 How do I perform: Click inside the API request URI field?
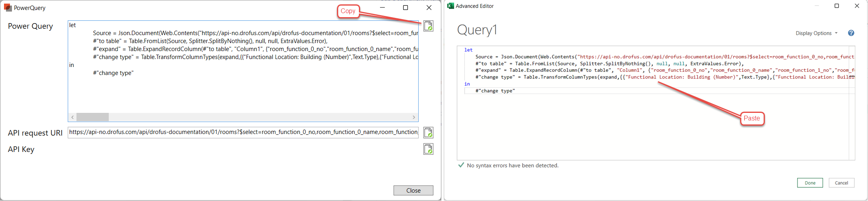(243, 132)
